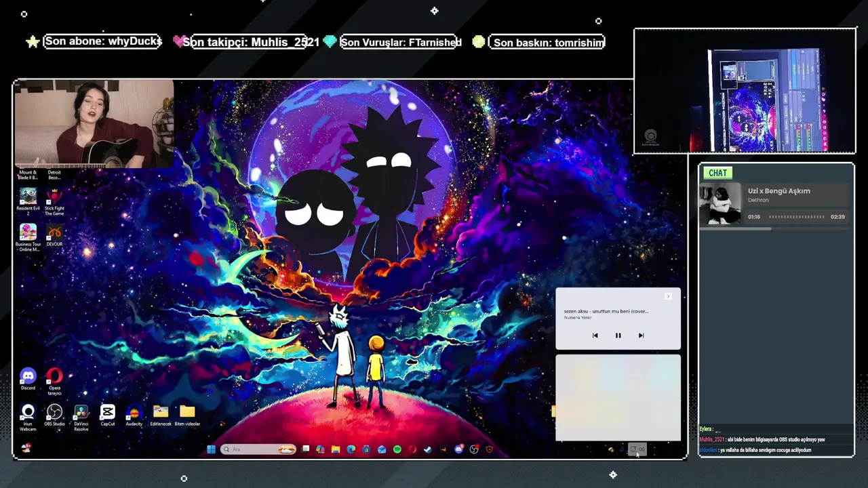Open Spotify from the taskbar
Viewport: 868px width, 488px height.
397,449
